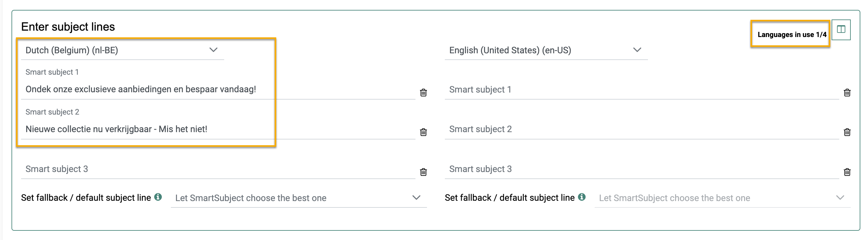
Task: Click the English Smart subject 2 field
Action: pyautogui.click(x=640, y=129)
